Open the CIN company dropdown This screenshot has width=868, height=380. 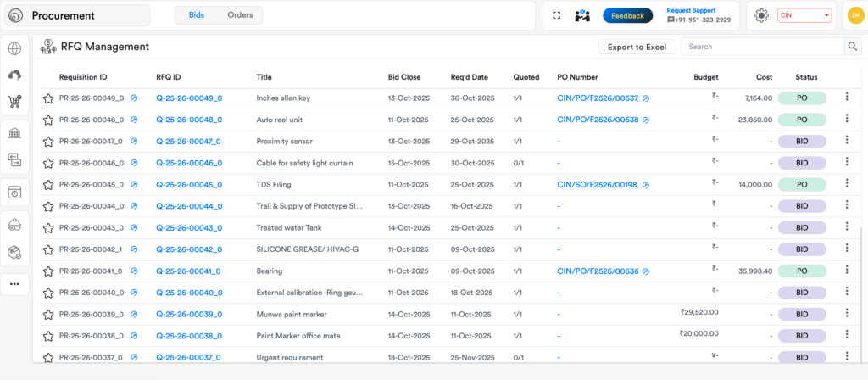804,15
